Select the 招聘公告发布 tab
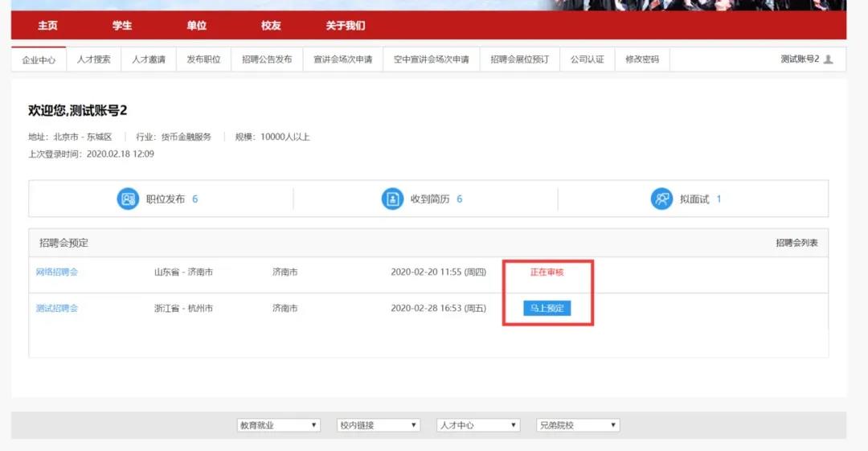Screen dimensions: 868x451 click(267, 59)
